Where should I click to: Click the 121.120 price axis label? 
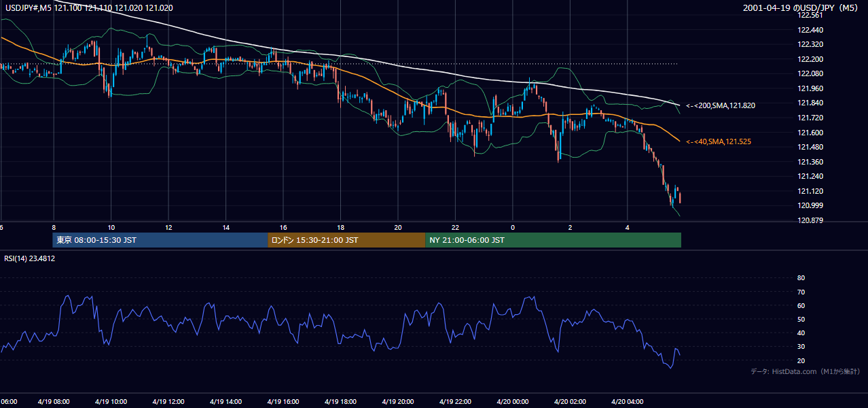coord(812,191)
